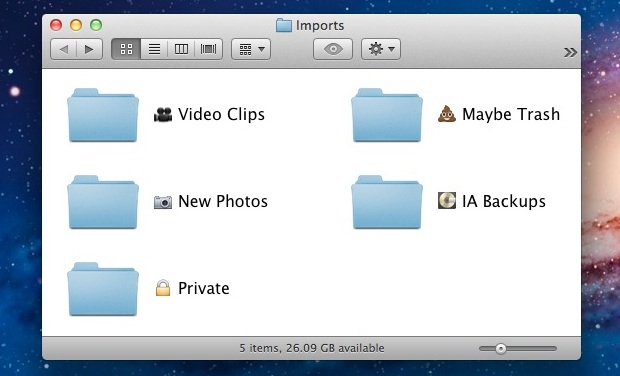Select the Video Clips folder icon
Viewport: 620px width, 376px height.
point(103,115)
